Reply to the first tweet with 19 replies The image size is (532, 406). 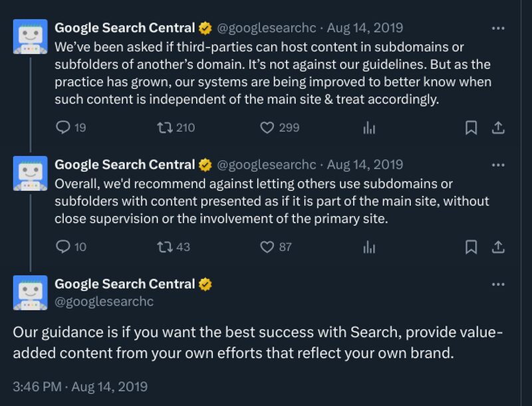pyautogui.click(x=63, y=128)
